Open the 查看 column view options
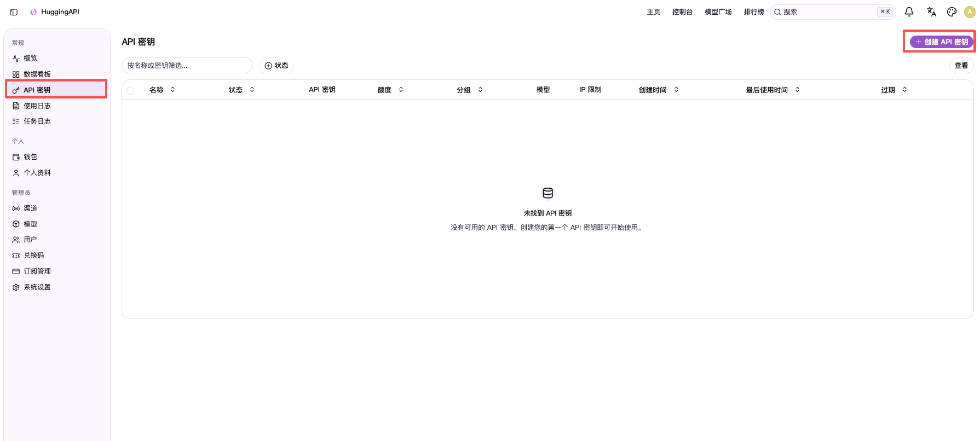The width and height of the screenshot is (980, 441). pyautogui.click(x=961, y=66)
